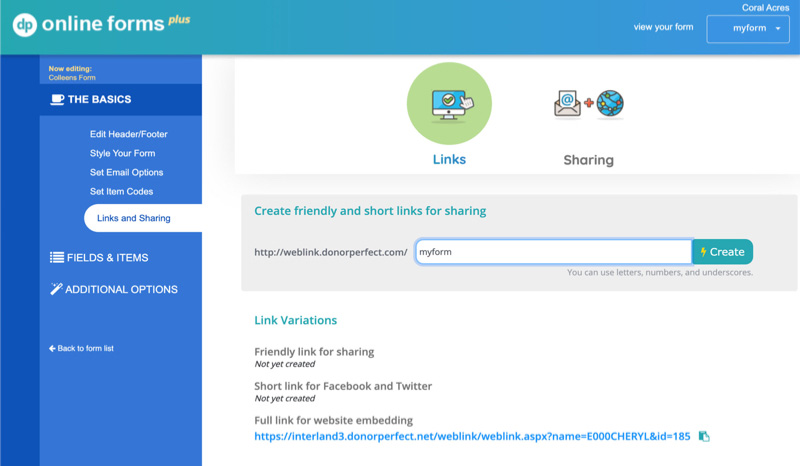The height and width of the screenshot is (466, 800).
Task: Click the dp logo icon
Action: [x=24, y=24]
